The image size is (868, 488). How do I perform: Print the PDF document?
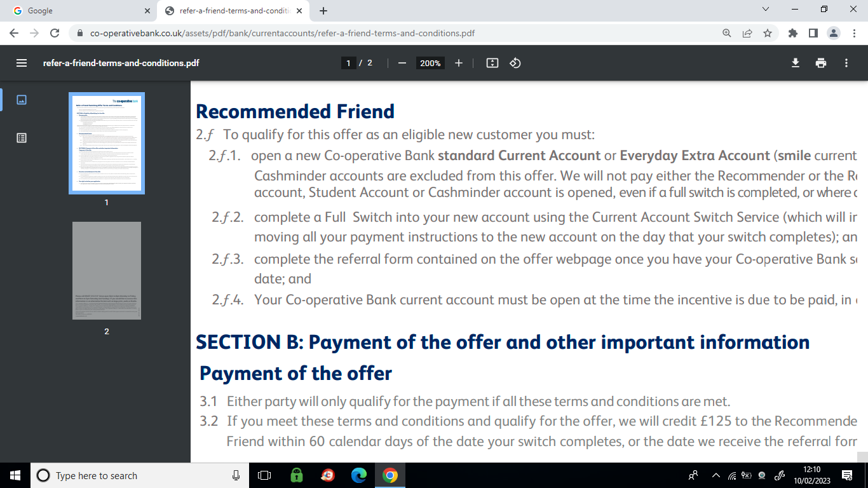821,63
